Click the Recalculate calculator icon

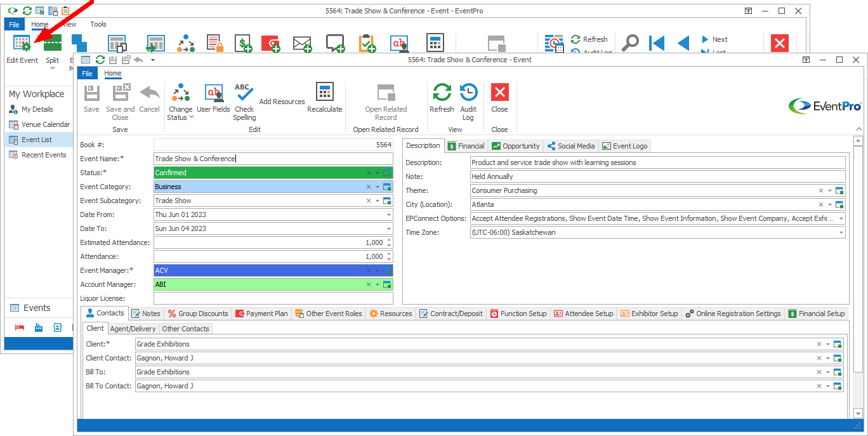click(325, 93)
